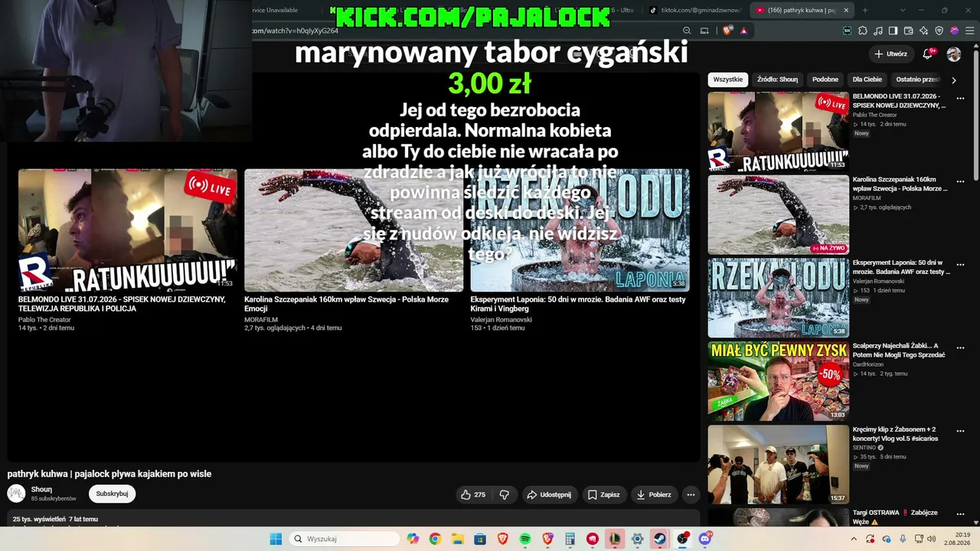980x551 pixels.
Task: Show hidden system tray icons
Action: [x=854, y=539]
